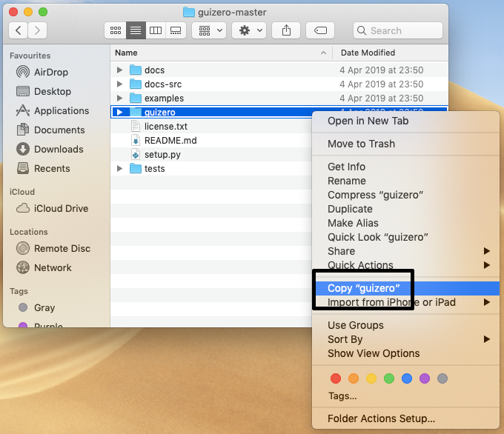Open the Quick Actions submenu

point(405,265)
